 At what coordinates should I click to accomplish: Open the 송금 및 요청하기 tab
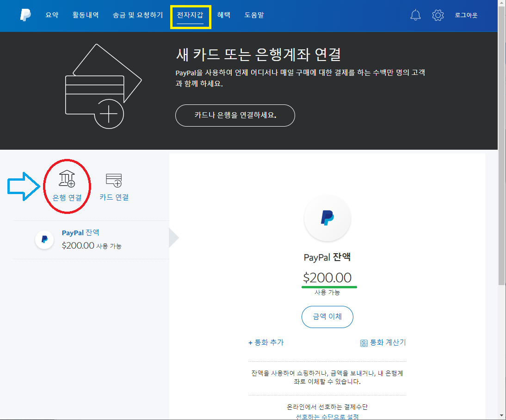(138, 15)
